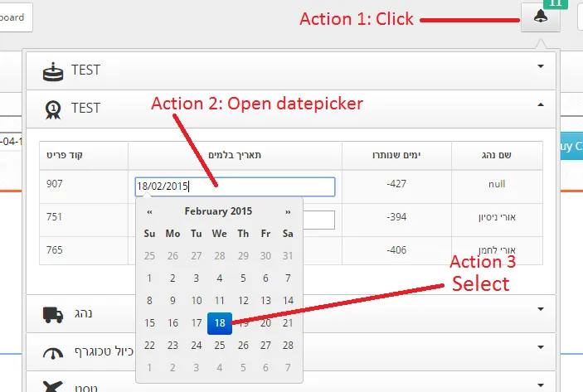Go to previous month in datepicker
Image resolution: width=583 pixels, height=392 pixels.
(x=149, y=211)
